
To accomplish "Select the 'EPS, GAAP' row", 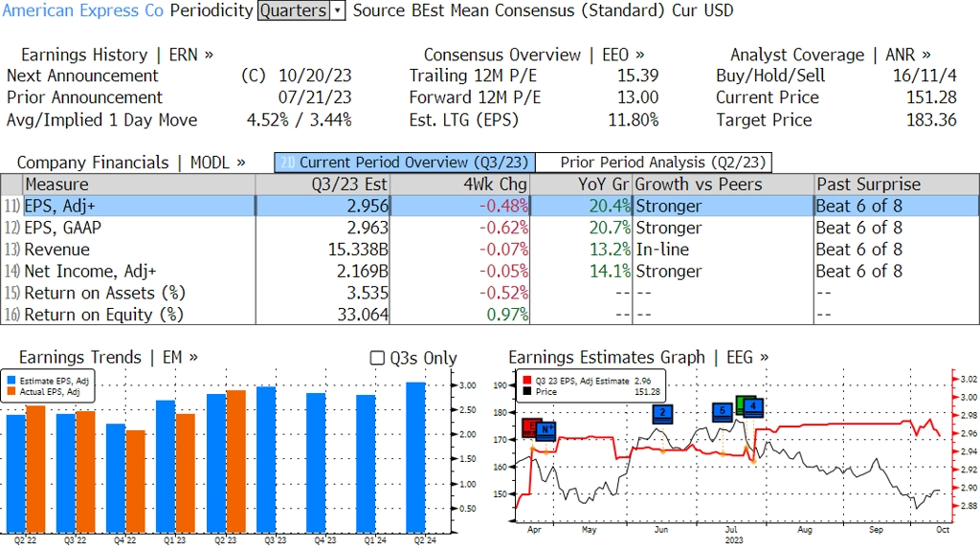I will (490, 228).
